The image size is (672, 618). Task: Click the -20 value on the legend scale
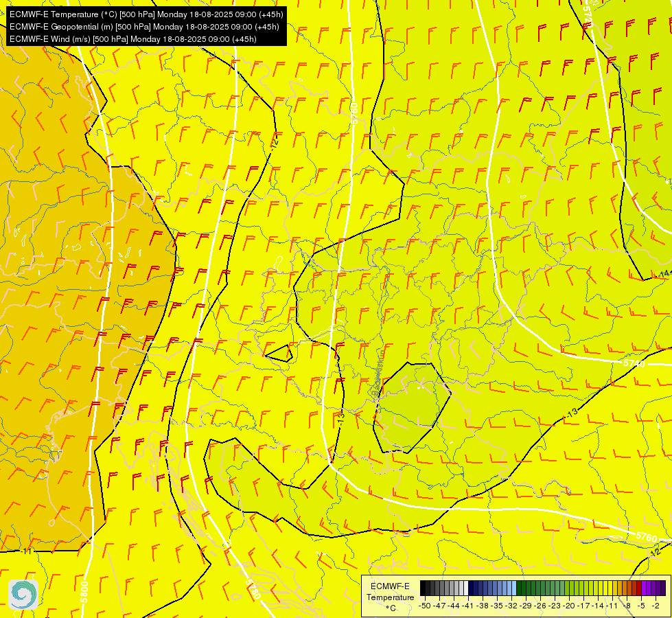click(x=569, y=606)
